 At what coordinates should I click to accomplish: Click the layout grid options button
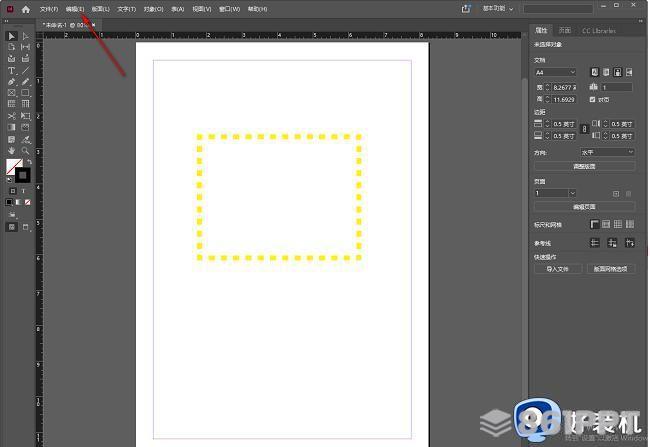611,269
